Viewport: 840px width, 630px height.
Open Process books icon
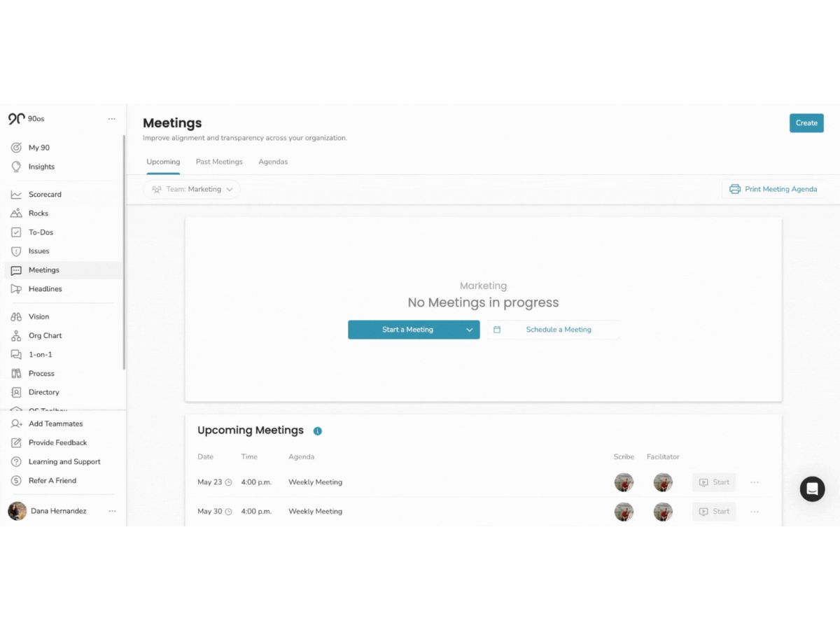(x=16, y=374)
